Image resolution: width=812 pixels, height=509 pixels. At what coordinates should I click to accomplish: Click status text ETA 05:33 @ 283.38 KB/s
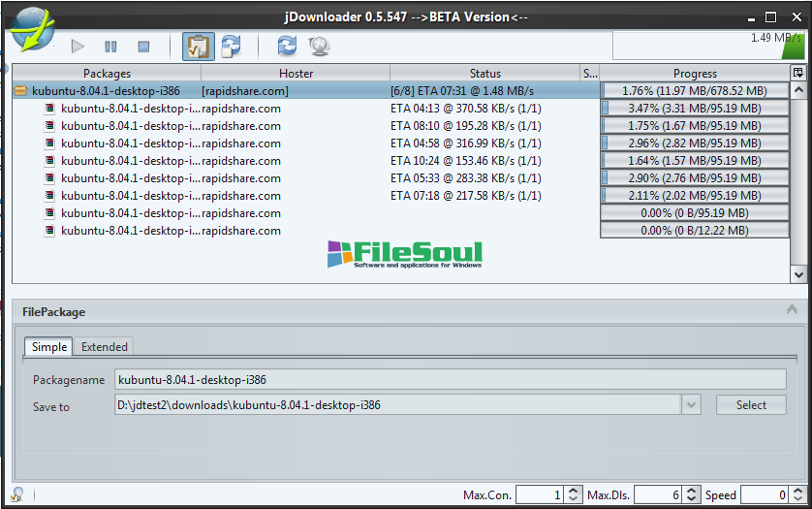click(465, 178)
